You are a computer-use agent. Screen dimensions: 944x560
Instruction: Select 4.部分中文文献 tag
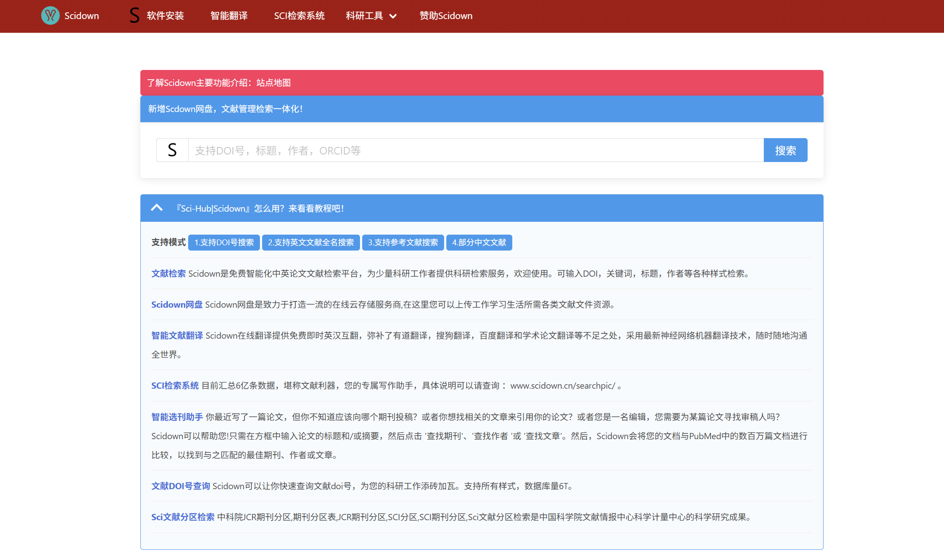[x=479, y=243]
